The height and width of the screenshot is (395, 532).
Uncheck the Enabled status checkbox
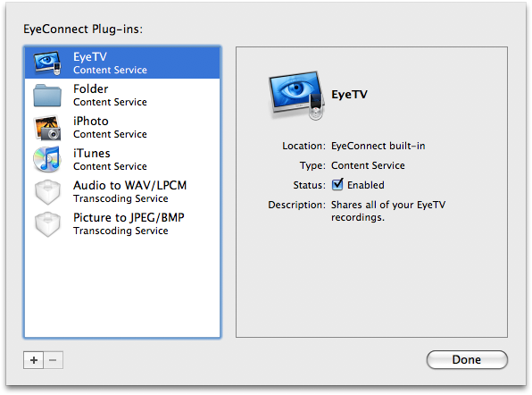coord(337,184)
